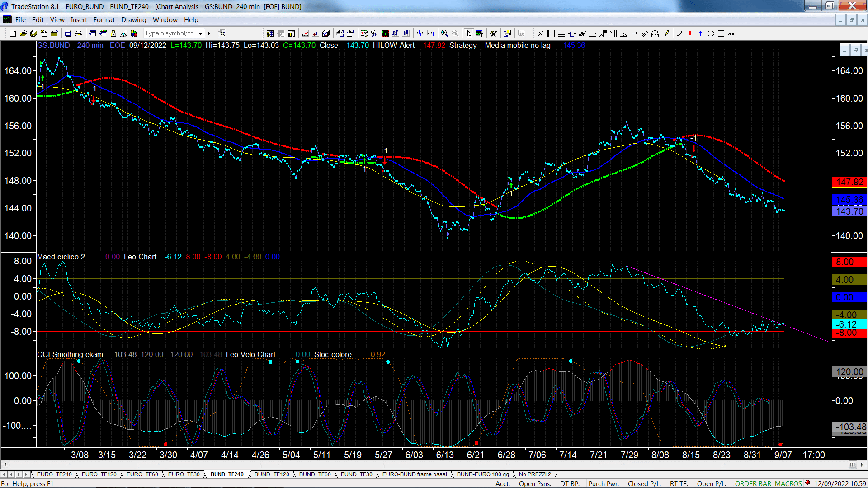Viewport: 868px width, 488px height.
Task: Click the green candlestick chart icon
Action: (385, 33)
